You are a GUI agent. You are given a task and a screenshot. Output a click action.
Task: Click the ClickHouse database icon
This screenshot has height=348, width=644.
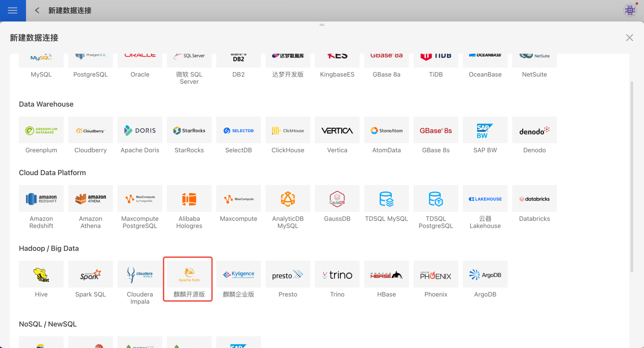click(288, 130)
